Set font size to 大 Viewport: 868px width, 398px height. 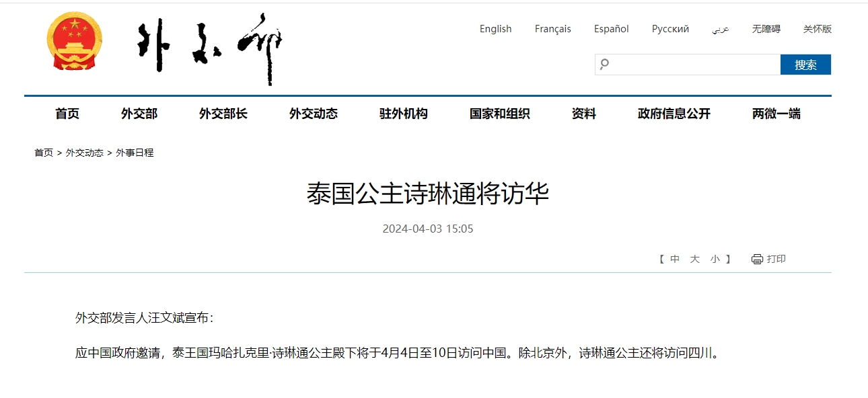[x=695, y=260]
